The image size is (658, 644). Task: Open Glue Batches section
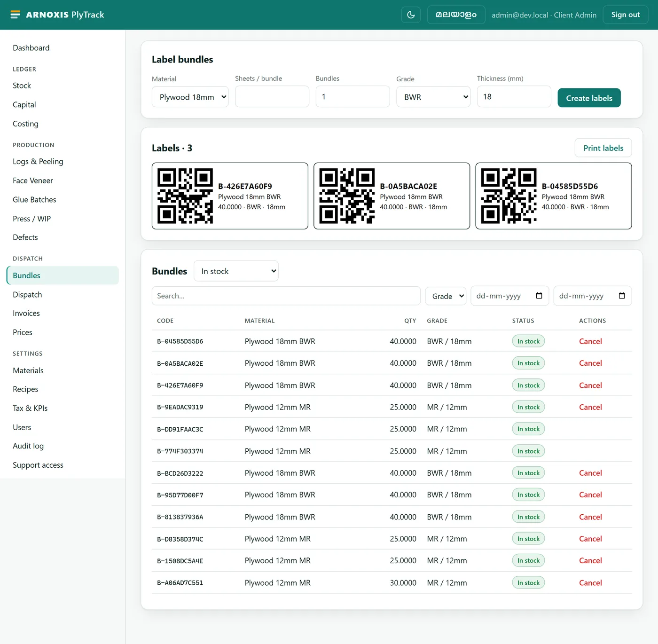34,200
